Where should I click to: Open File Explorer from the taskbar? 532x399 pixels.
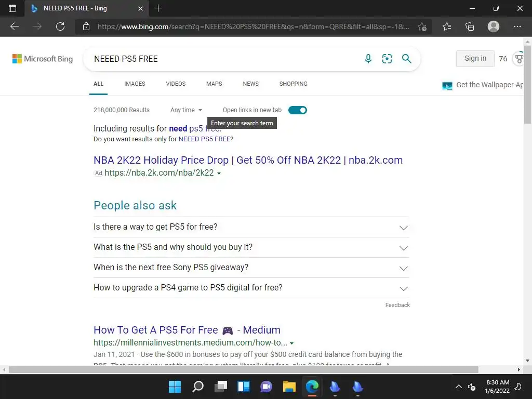[289, 387]
